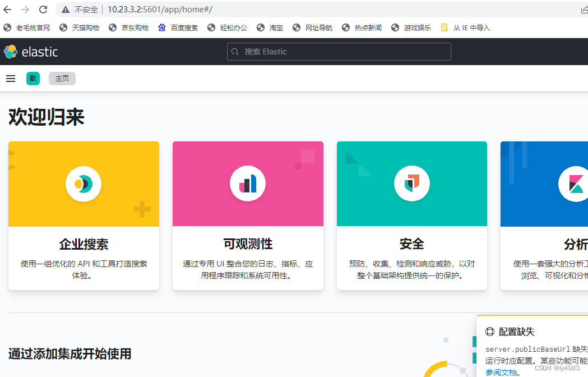Open the 热点新闻 bookmark
Screen dimensions: 588x377
(362, 27)
